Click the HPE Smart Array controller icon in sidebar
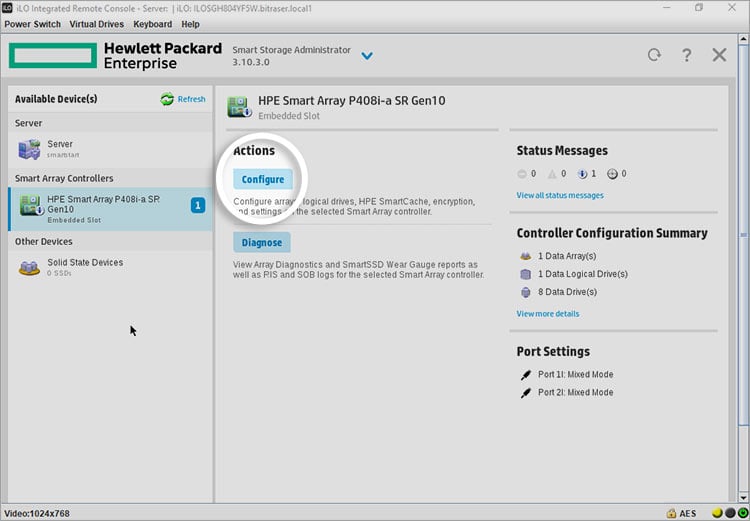 click(32, 206)
